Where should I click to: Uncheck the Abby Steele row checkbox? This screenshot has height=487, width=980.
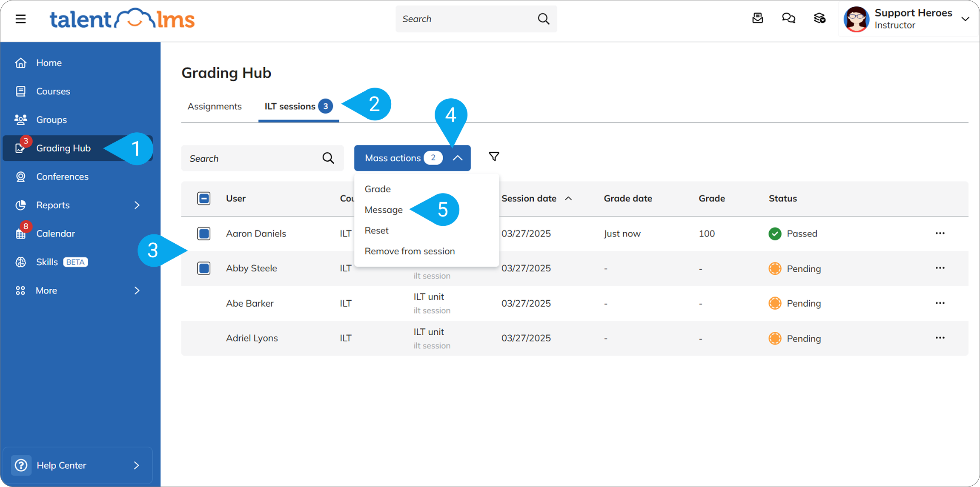click(x=203, y=268)
